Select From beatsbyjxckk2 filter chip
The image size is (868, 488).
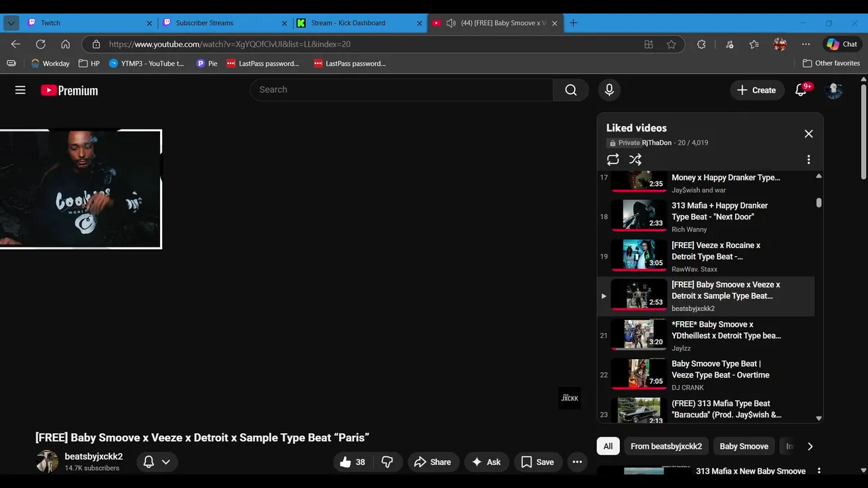point(667,447)
